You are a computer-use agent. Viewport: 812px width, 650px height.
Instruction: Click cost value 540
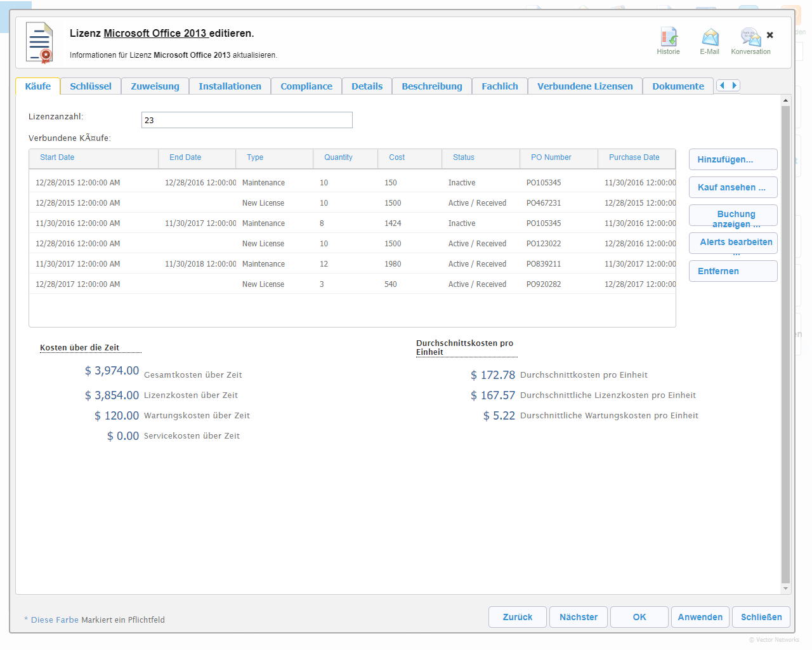click(391, 284)
